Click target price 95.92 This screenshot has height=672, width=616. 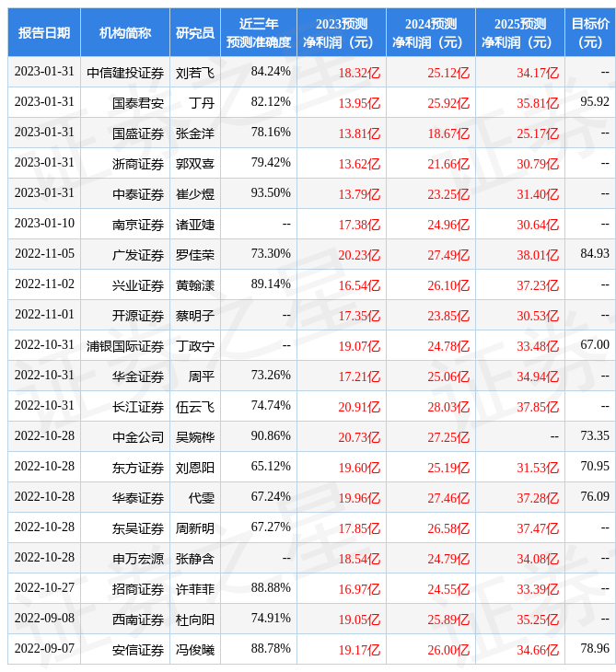coord(595,101)
